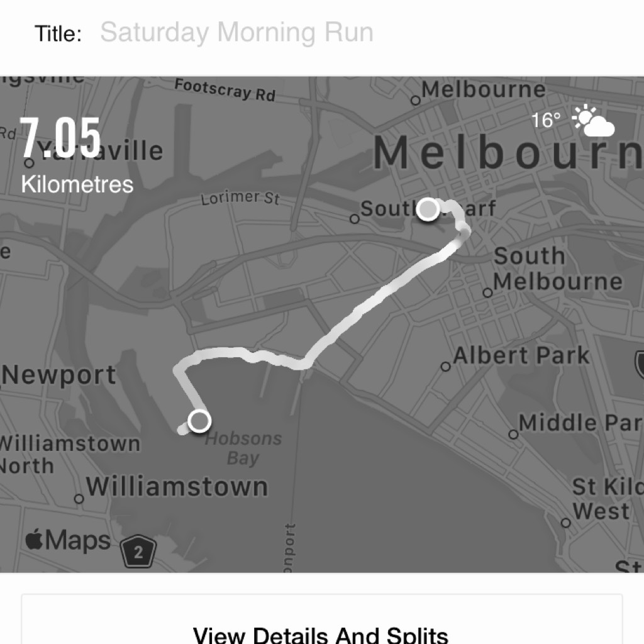Tap the route 2 highway shield
644x644 pixels.
pyautogui.click(x=138, y=553)
